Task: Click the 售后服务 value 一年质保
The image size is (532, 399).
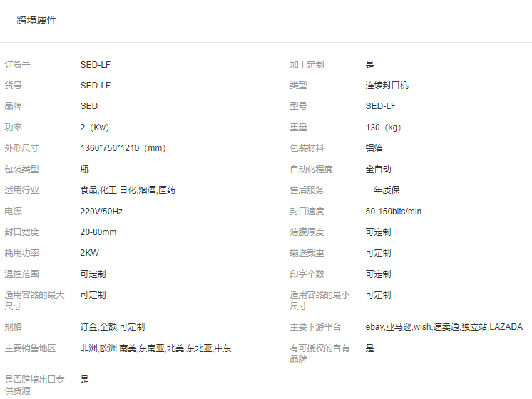Action: tap(383, 190)
